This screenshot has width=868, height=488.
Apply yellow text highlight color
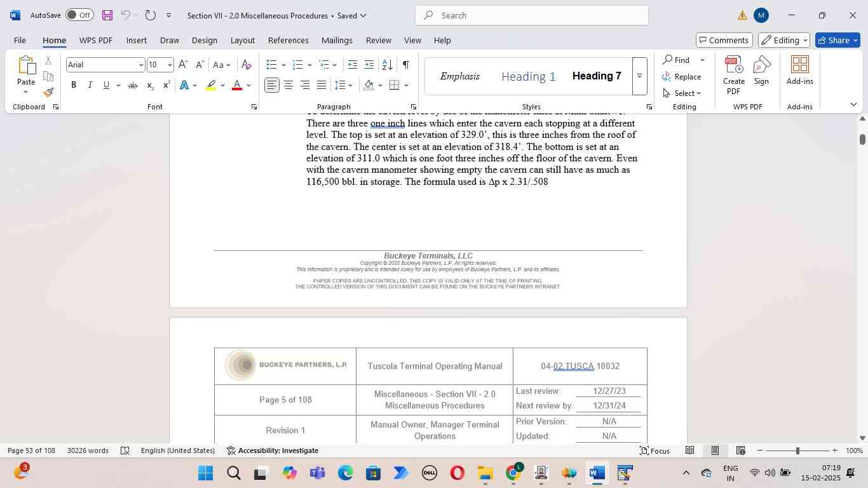[211, 85]
